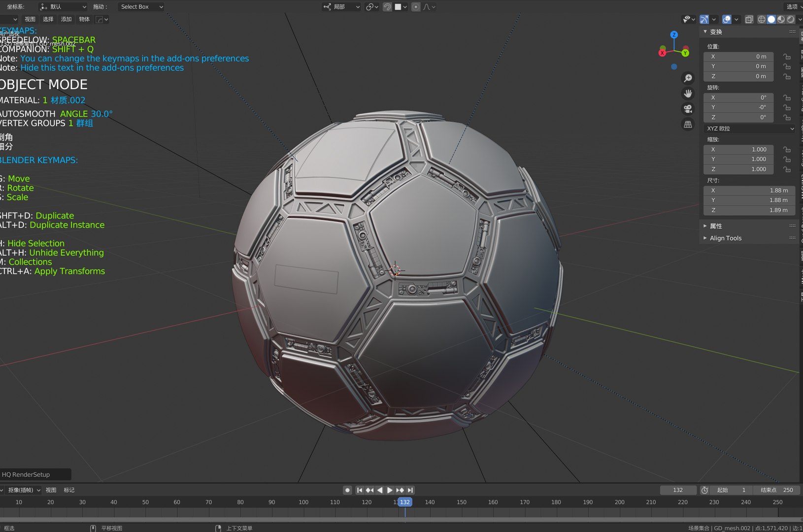Toggle the camera view icon
The height and width of the screenshot is (532, 803).
pyautogui.click(x=688, y=108)
